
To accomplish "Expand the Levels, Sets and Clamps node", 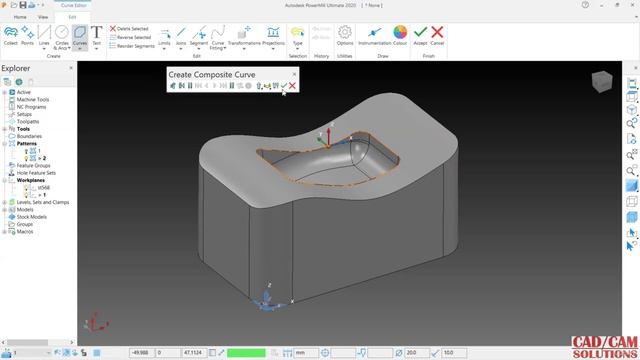I will [x=4, y=202].
